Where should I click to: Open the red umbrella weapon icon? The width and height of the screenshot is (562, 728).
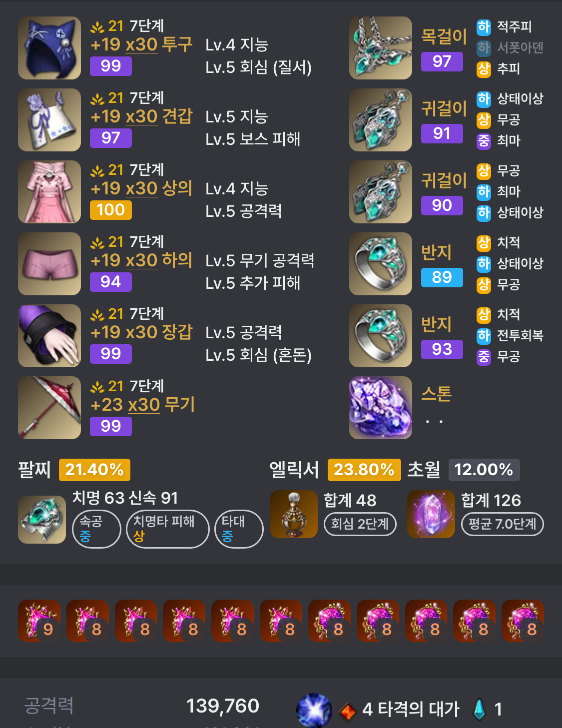(x=49, y=408)
